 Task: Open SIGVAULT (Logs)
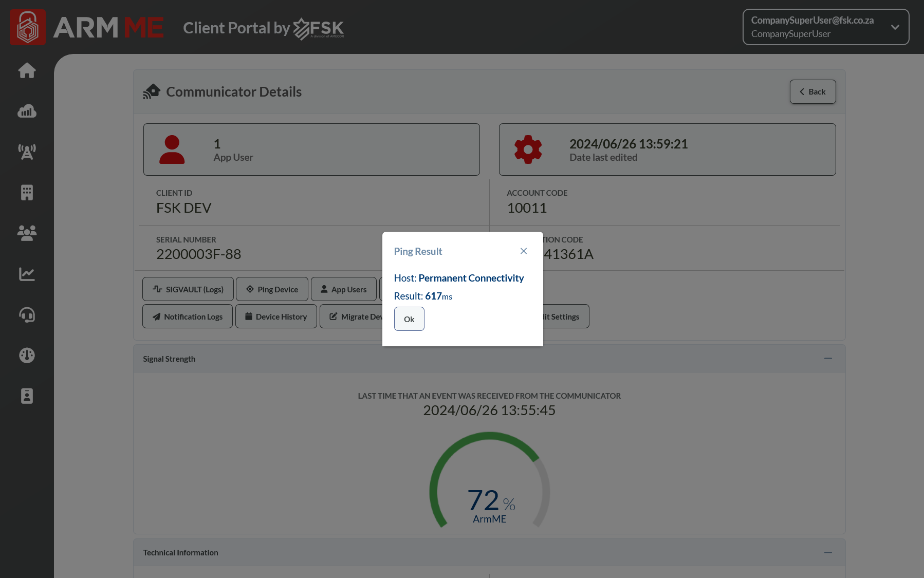(188, 289)
